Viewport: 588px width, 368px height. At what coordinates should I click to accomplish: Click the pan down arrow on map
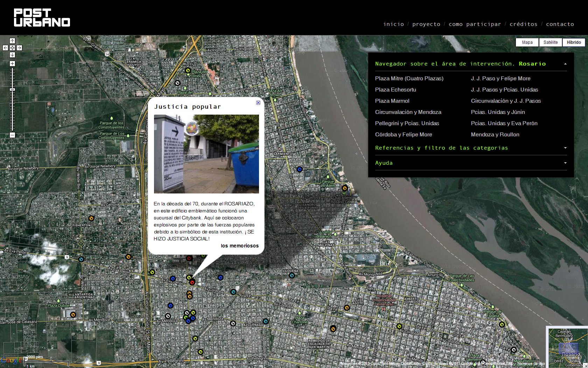tap(12, 55)
